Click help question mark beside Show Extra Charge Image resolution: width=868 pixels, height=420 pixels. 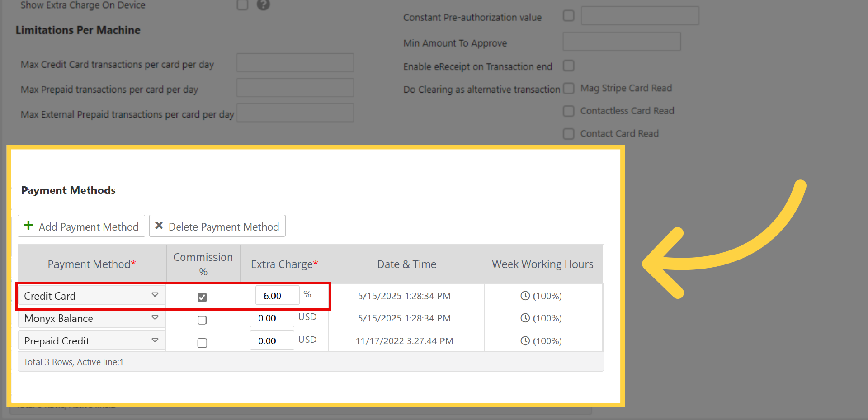[263, 5]
